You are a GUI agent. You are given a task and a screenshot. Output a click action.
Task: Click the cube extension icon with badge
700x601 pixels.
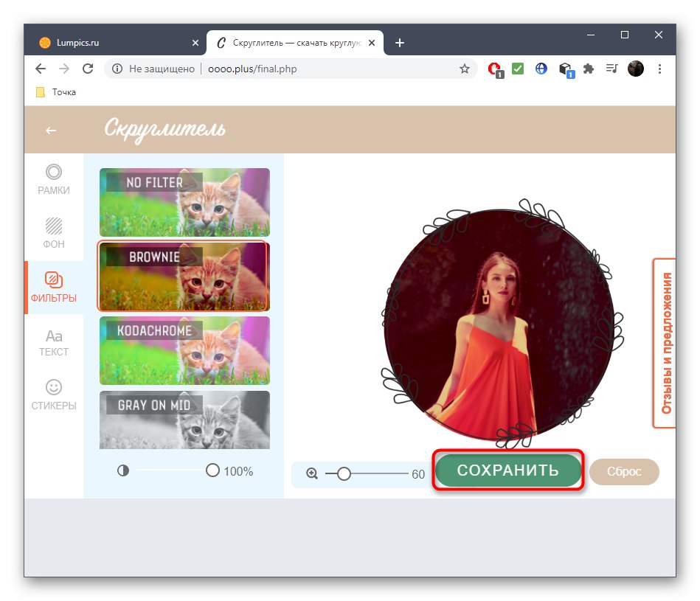(566, 70)
